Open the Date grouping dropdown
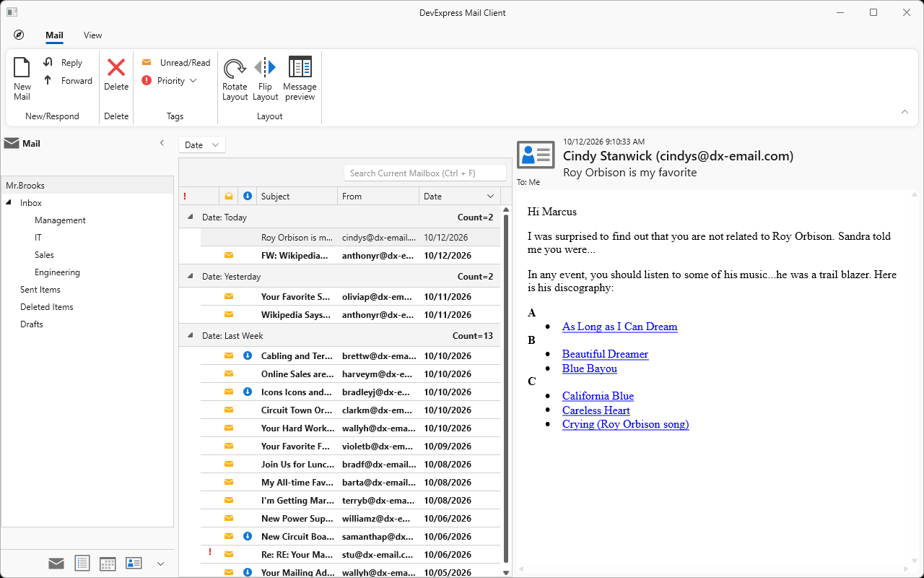Screen dimensions: 924x578 coord(202,145)
